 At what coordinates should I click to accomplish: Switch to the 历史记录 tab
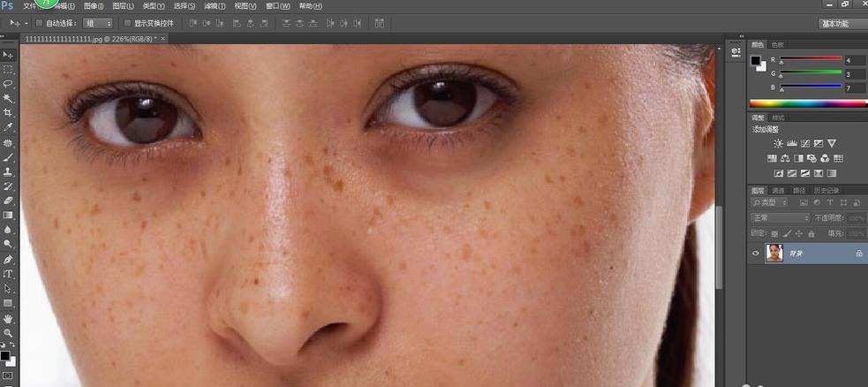coord(826,190)
